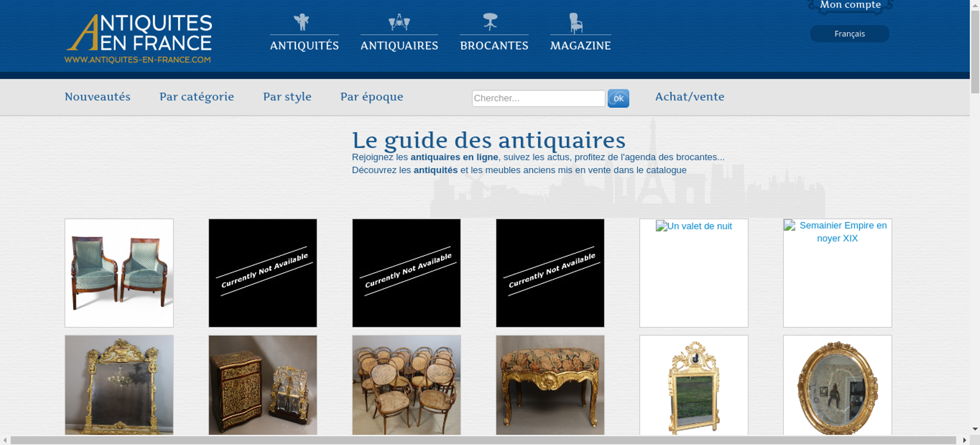Expand the Par époque menu

[371, 97]
